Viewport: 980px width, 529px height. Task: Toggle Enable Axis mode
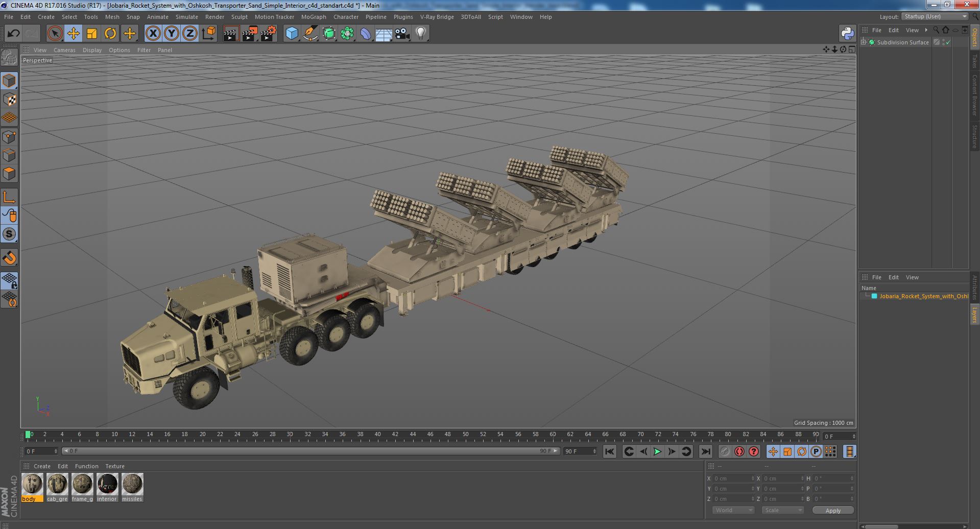(9, 197)
